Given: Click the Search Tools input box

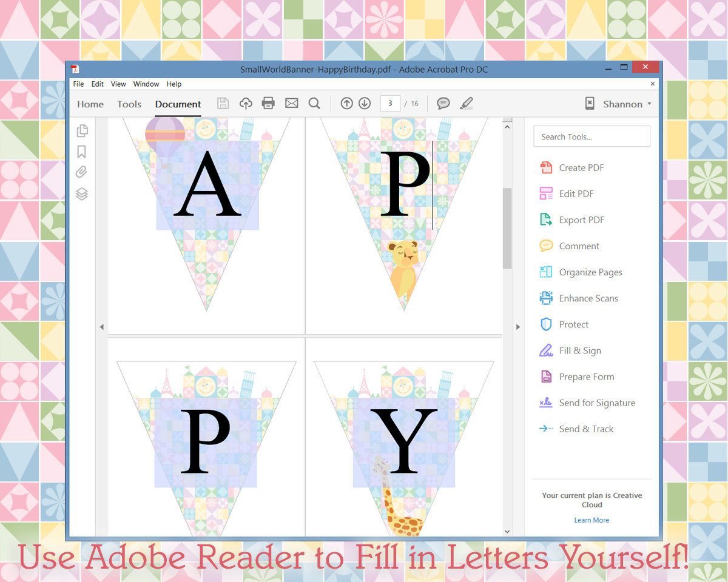Looking at the screenshot, I should (x=591, y=136).
